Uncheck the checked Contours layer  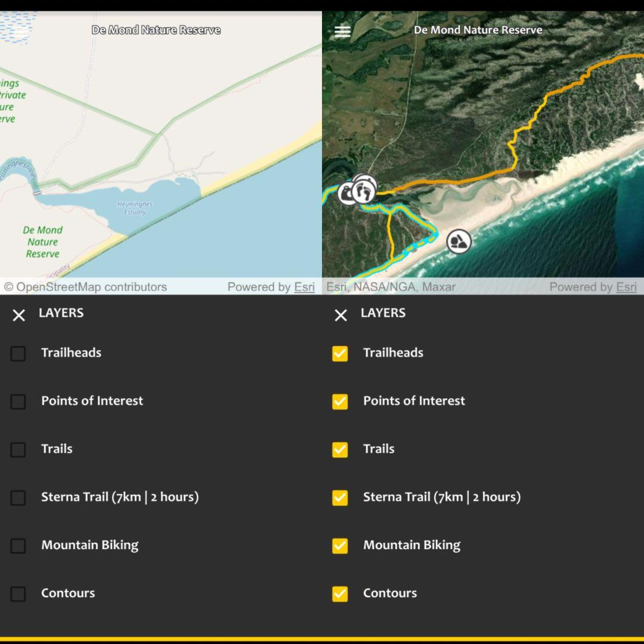pos(340,594)
